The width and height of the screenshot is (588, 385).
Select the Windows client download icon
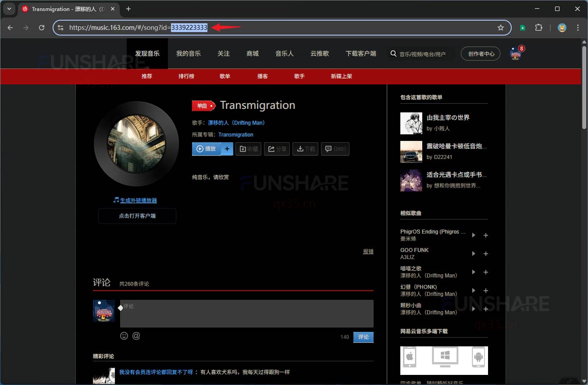pos(444,357)
